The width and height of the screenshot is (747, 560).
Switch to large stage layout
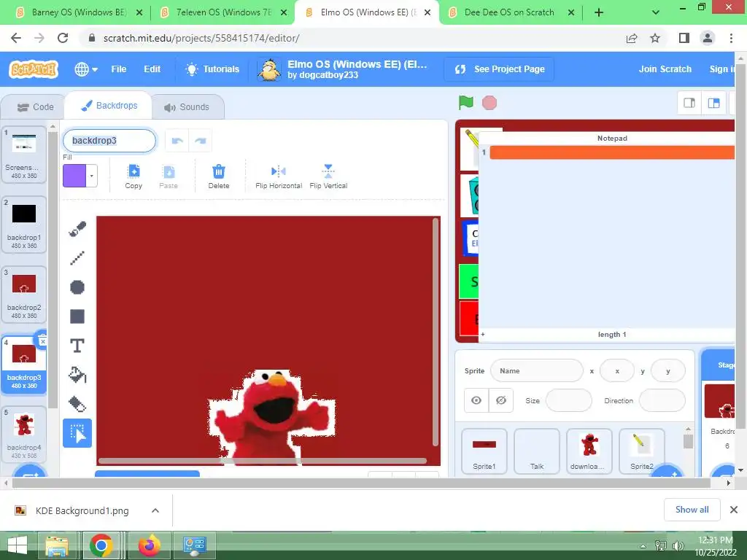[x=713, y=103]
